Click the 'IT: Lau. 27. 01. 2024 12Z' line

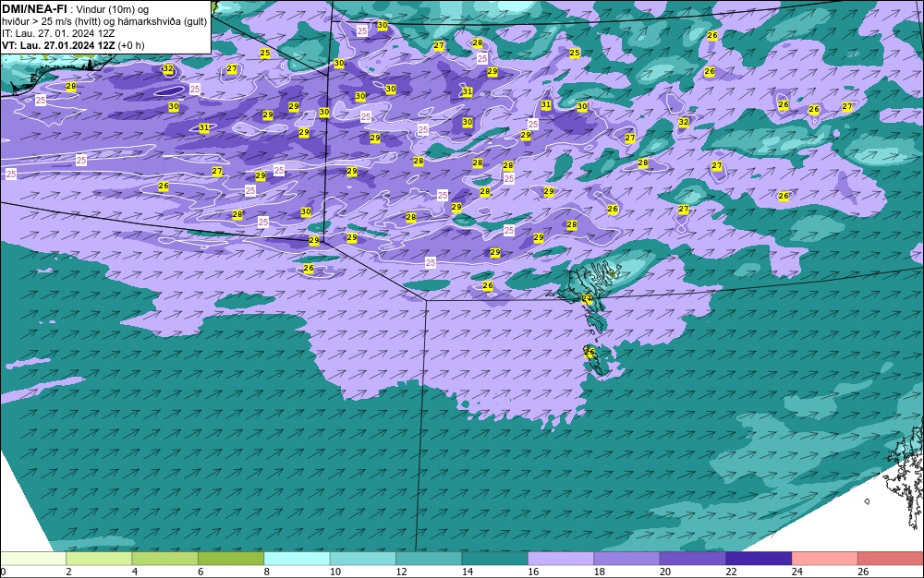(58, 33)
